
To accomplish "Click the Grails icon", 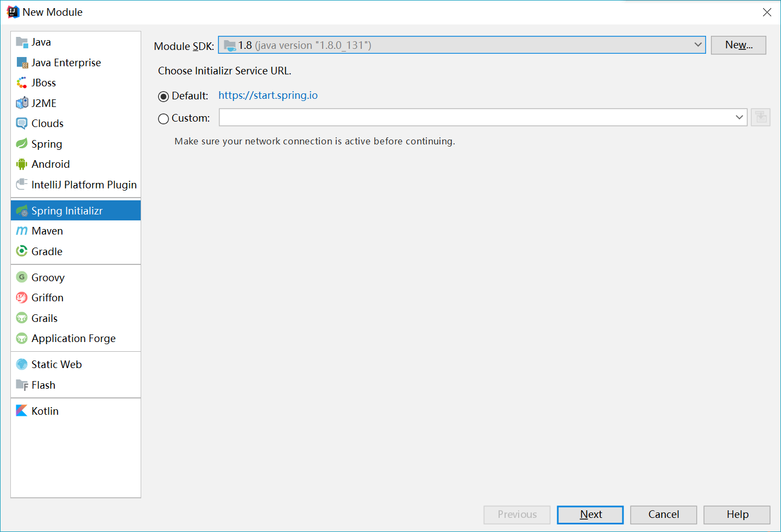I will (x=22, y=318).
